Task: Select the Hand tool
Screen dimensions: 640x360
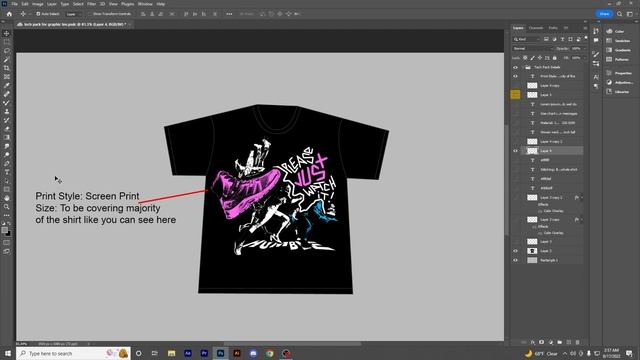Action: coord(7,198)
